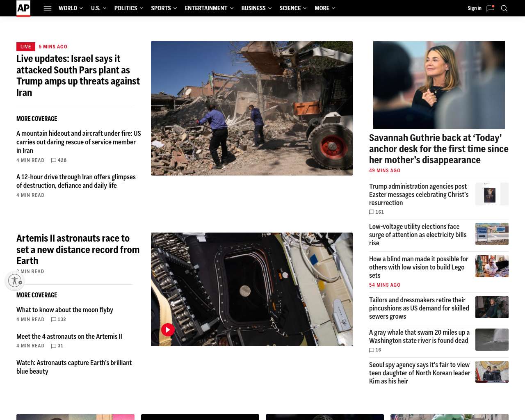The width and height of the screenshot is (525, 420).
Task: Open the accessibility options widget
Action: click(x=15, y=281)
